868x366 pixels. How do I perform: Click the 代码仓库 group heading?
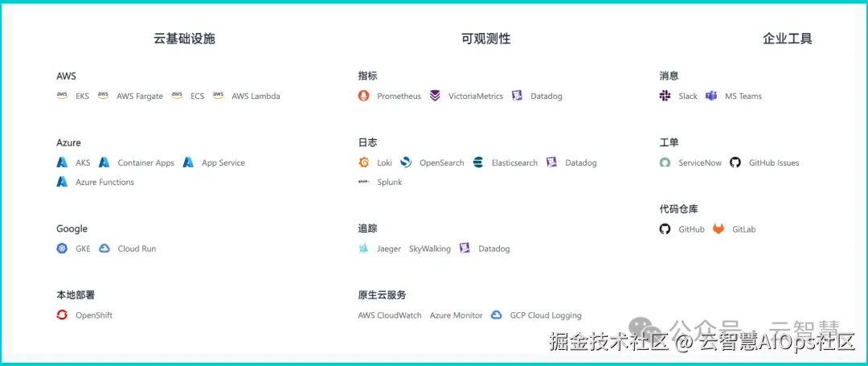click(678, 209)
